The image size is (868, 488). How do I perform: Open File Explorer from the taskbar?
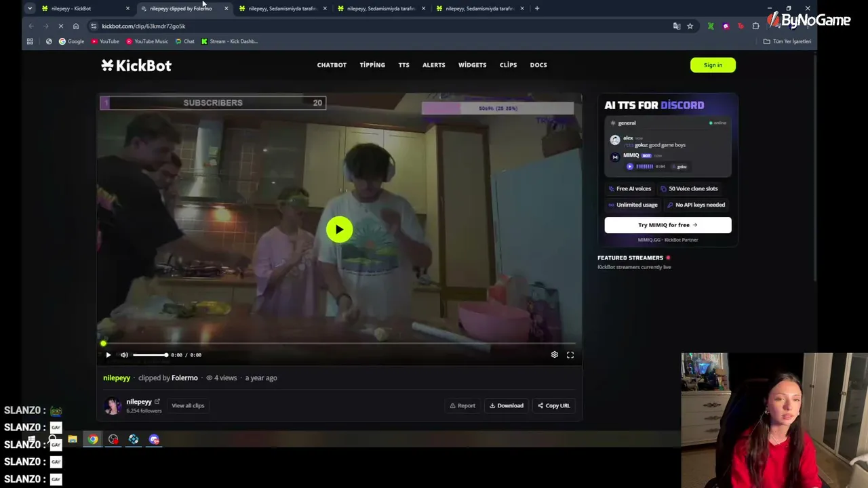click(73, 439)
